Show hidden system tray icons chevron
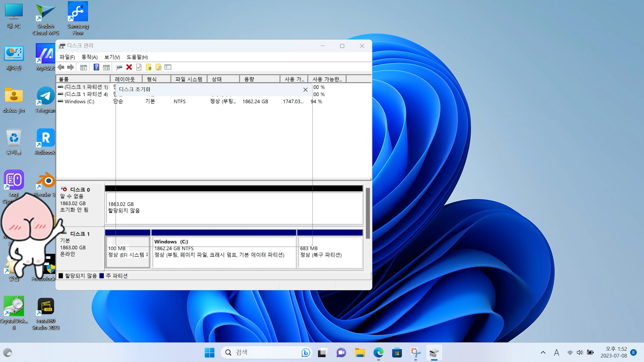 (543, 353)
